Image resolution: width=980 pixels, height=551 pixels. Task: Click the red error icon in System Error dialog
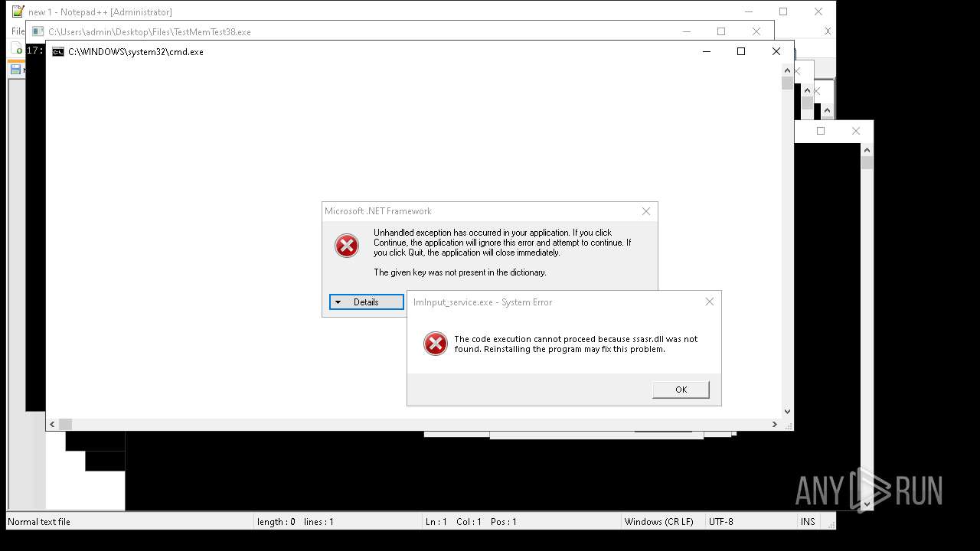435,344
